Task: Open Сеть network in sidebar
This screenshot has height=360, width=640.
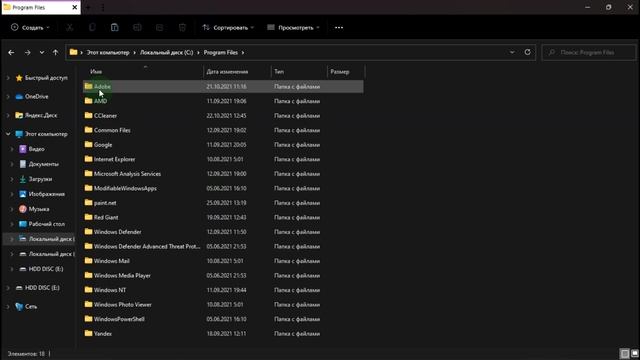Action: pos(26,306)
